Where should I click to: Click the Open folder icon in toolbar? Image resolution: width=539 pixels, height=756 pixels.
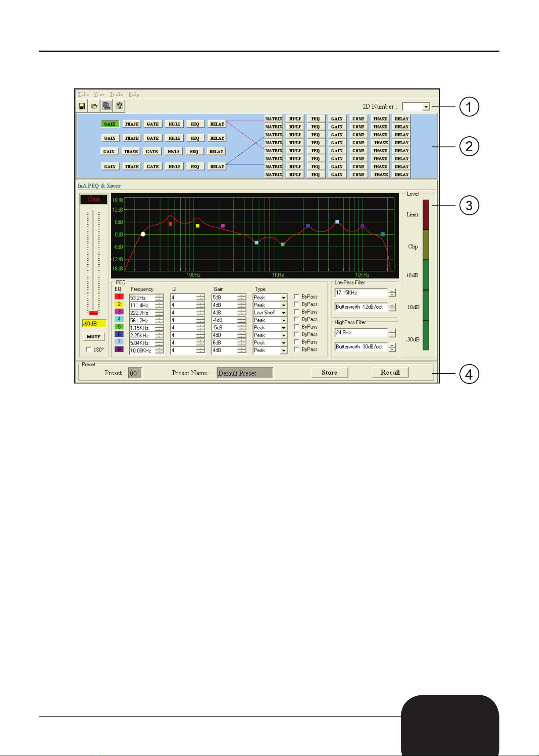(x=94, y=106)
